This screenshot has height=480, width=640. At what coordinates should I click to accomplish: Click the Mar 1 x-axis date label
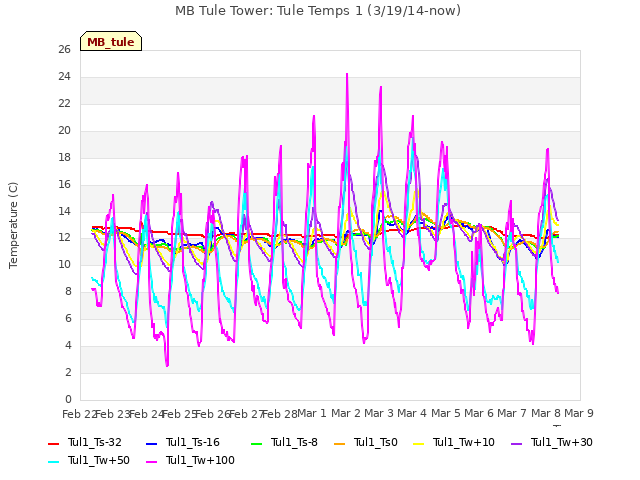pyautogui.click(x=312, y=413)
